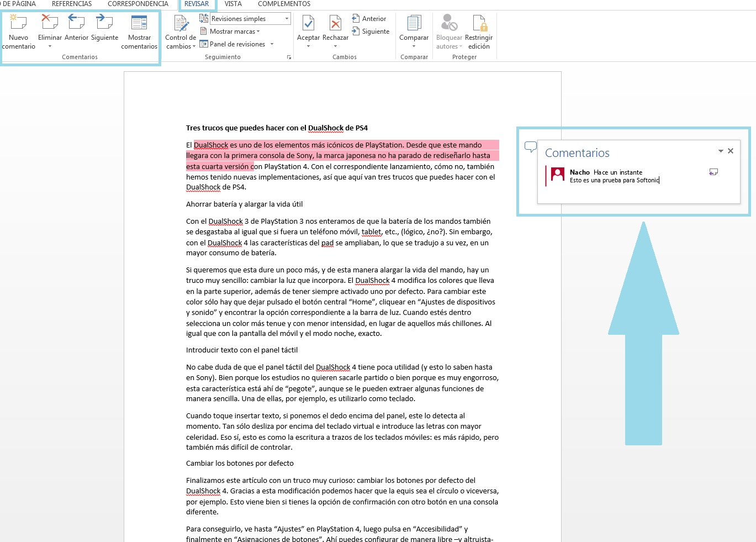Close the Comentarios pane

pos(731,151)
